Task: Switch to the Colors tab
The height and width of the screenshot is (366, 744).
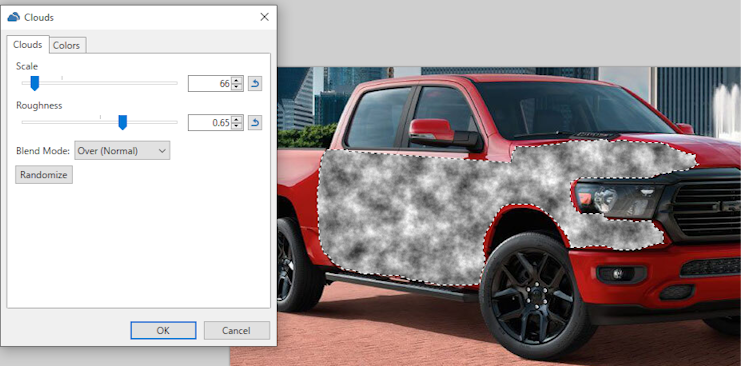Action: 67,46
